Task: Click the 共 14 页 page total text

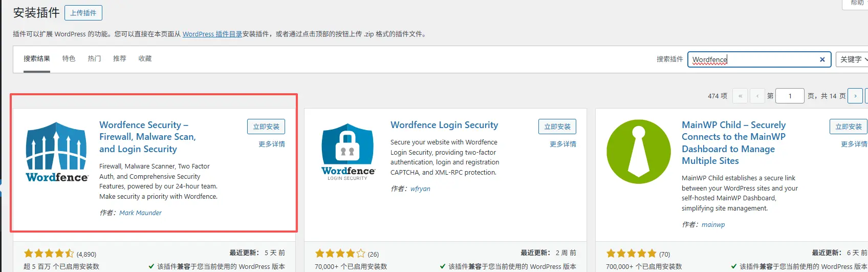Action: (x=833, y=96)
